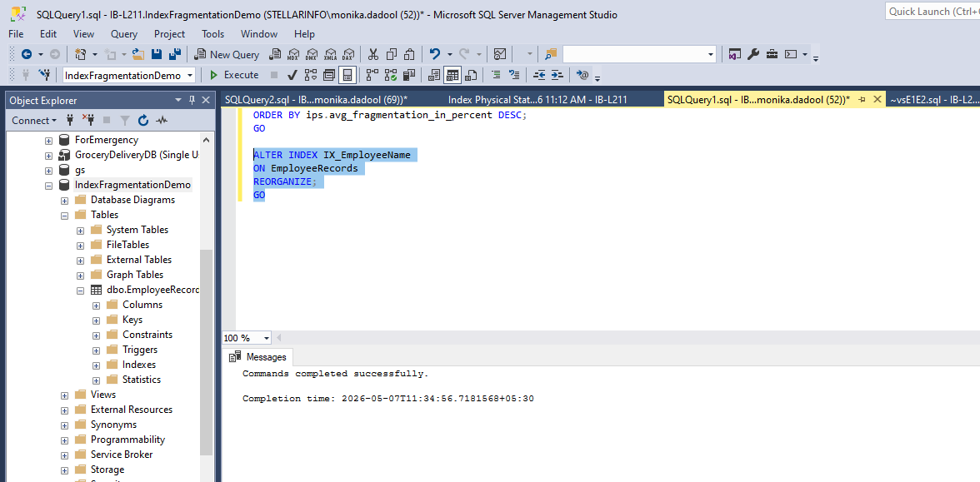Open the 100 % zoom dropdown
Screen dimensions: 980x482
(x=267, y=338)
